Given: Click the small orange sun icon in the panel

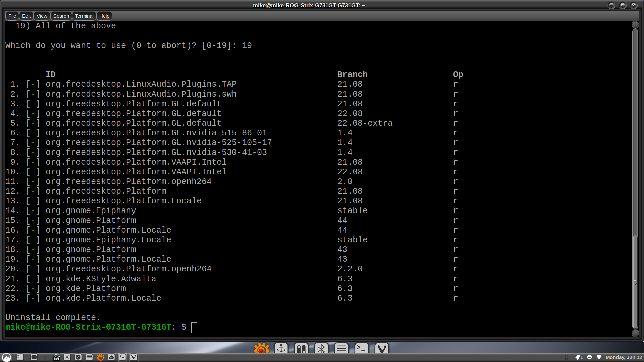Looking at the screenshot, I should click(x=100, y=357).
